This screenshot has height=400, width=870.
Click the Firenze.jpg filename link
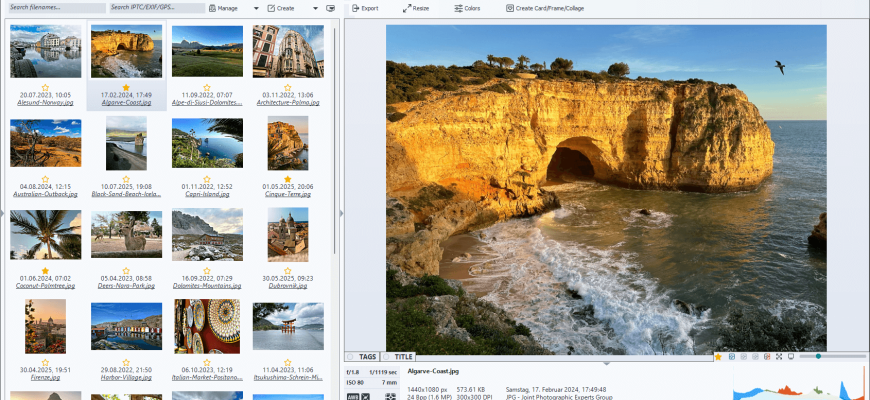45,377
